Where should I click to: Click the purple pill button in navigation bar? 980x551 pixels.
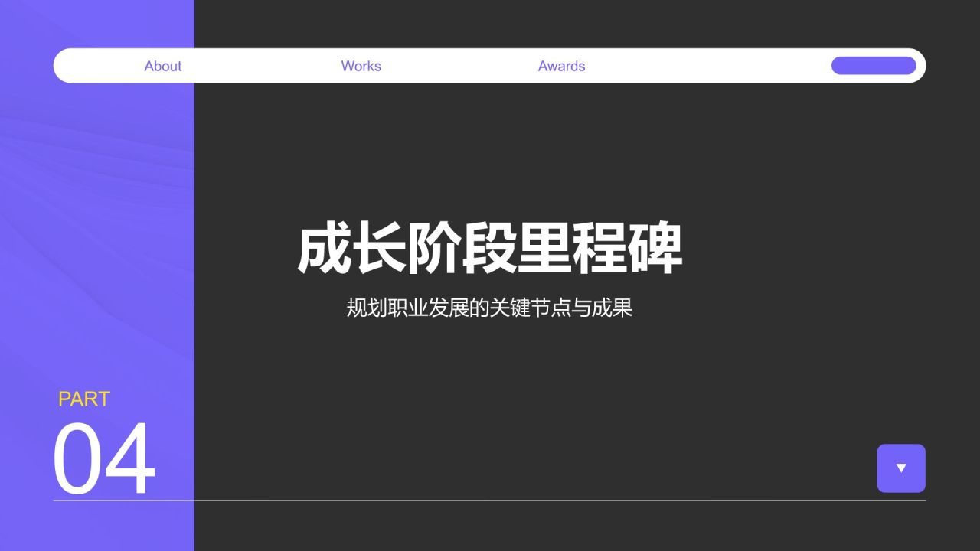click(x=874, y=66)
